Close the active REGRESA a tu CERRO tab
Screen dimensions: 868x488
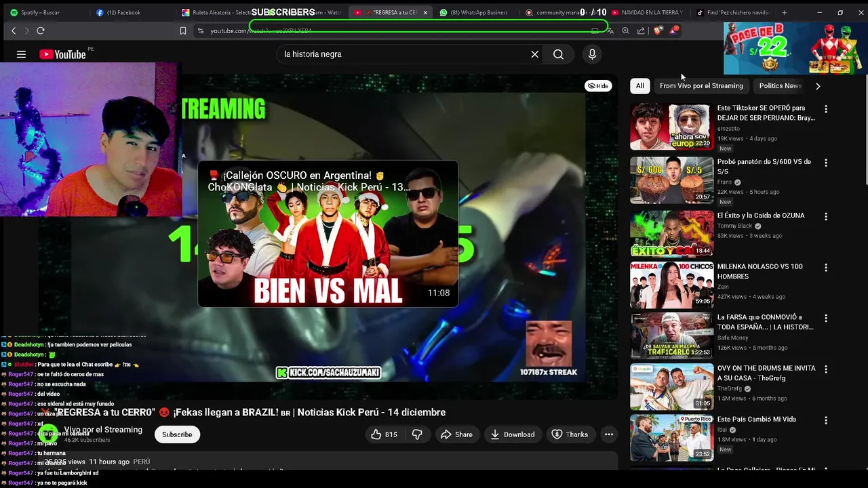[x=426, y=12]
